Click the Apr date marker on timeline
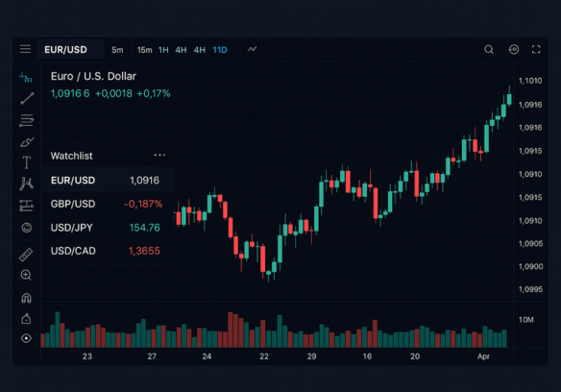 (x=483, y=356)
